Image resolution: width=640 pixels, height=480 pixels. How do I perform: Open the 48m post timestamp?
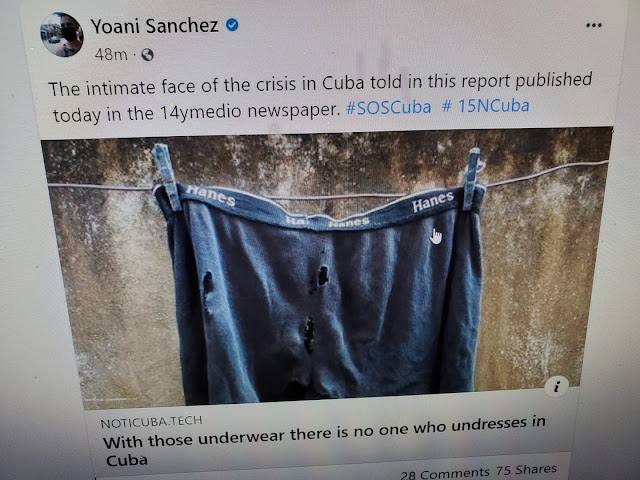tap(111, 54)
